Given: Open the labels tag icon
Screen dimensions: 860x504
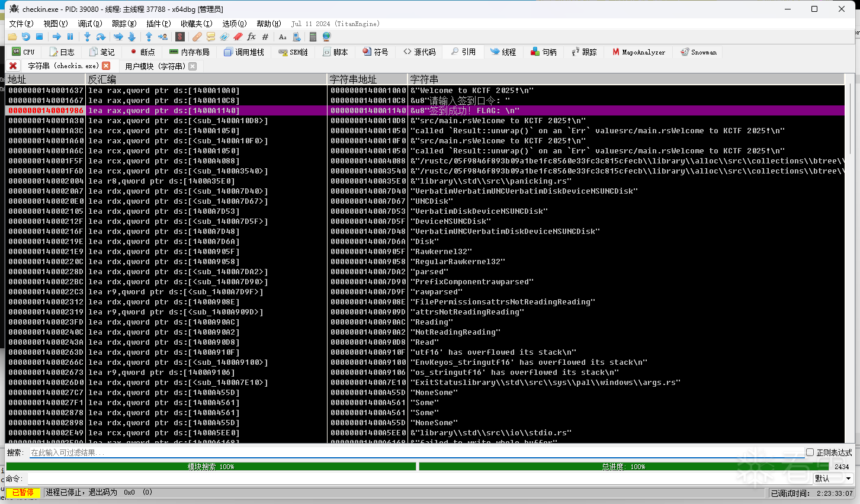Looking at the screenshot, I should pyautogui.click(x=224, y=37).
